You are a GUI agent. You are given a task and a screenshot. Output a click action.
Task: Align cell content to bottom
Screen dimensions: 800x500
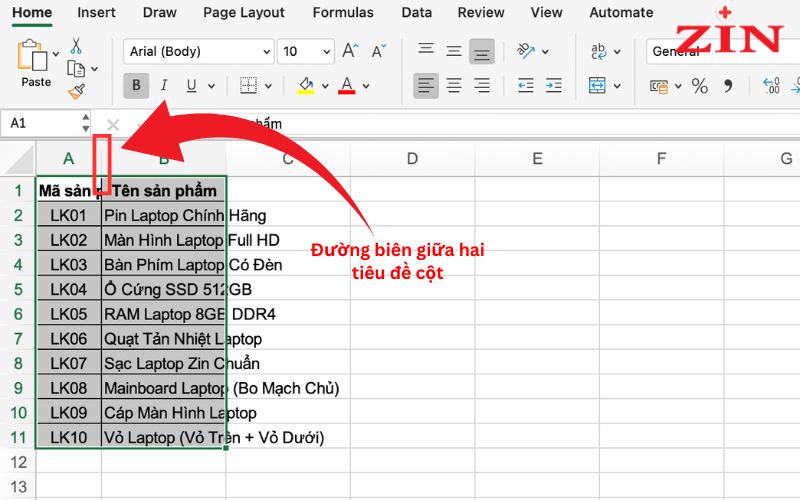point(482,52)
